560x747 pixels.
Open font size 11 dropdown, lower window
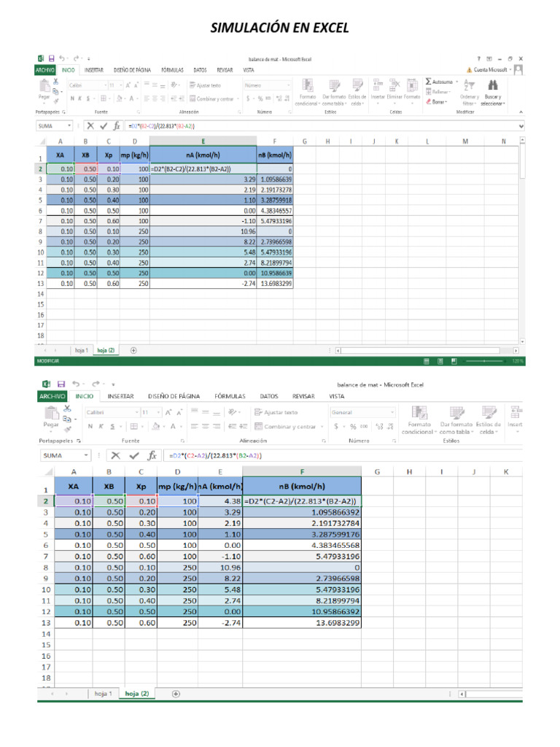click(159, 412)
